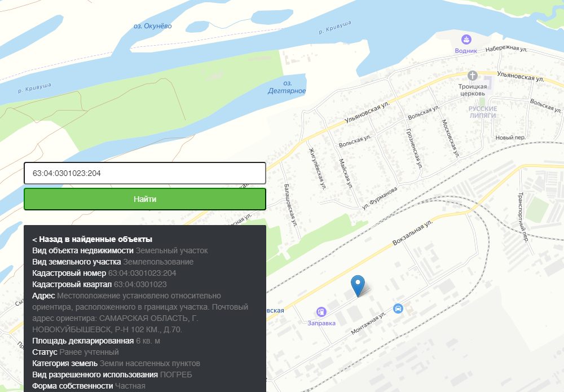The height and width of the screenshot is (392, 564).
Task: Click the cadastral number input field
Action: click(x=145, y=173)
